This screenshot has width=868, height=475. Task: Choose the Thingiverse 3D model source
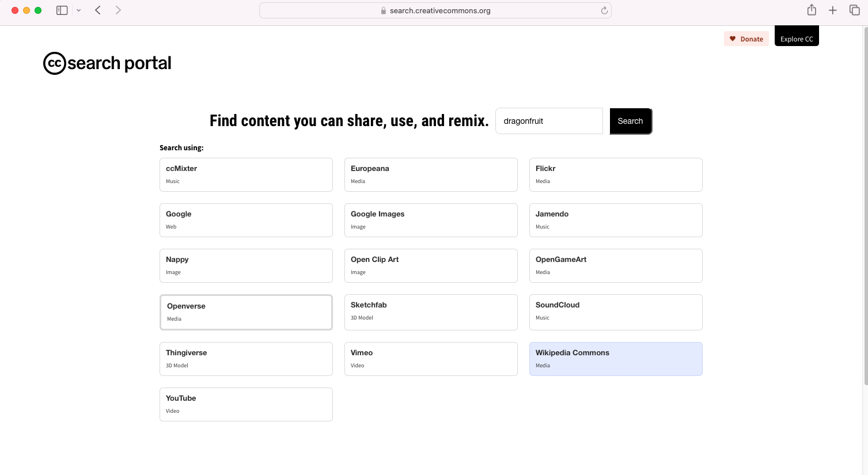(246, 359)
